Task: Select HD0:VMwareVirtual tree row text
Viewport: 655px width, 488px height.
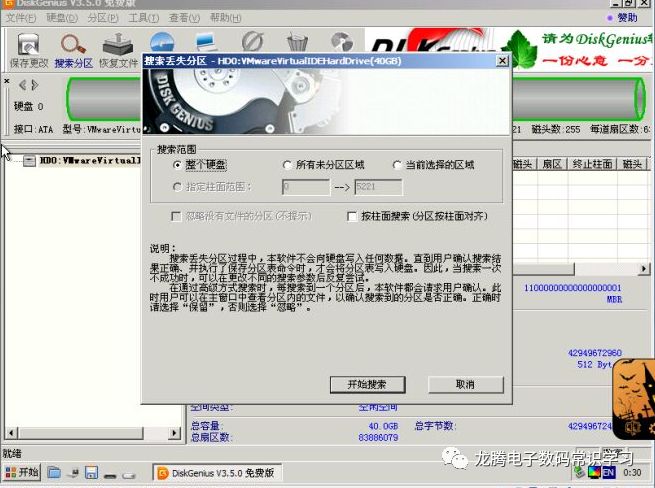Action: pyautogui.click(x=89, y=160)
